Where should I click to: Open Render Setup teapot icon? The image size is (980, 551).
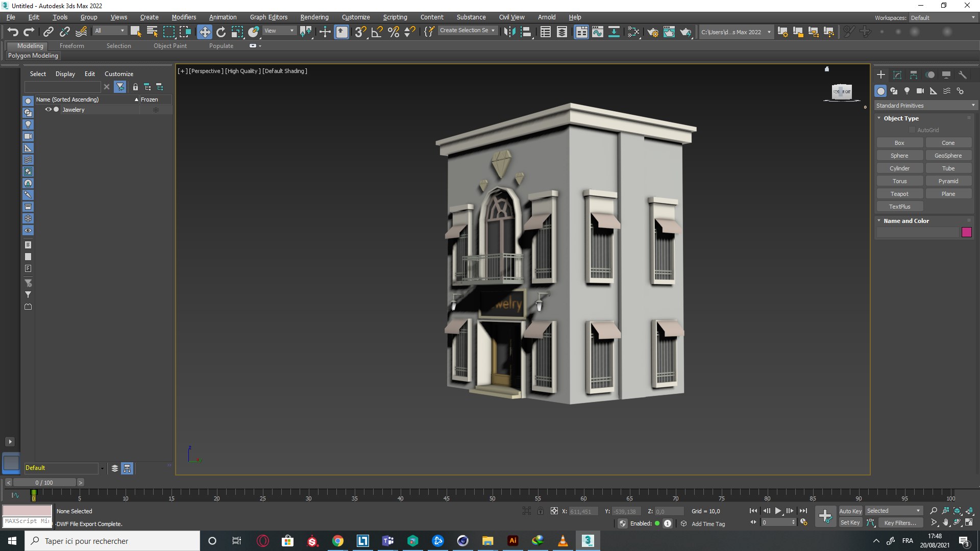[x=653, y=32]
